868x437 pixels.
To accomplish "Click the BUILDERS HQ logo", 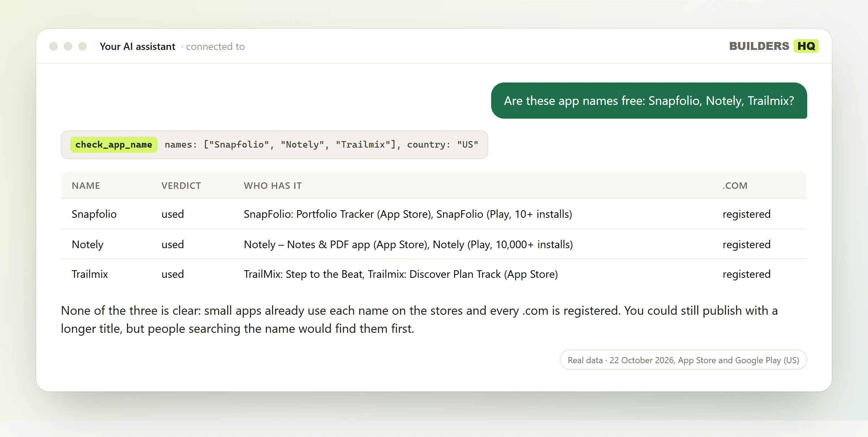I will (774, 46).
